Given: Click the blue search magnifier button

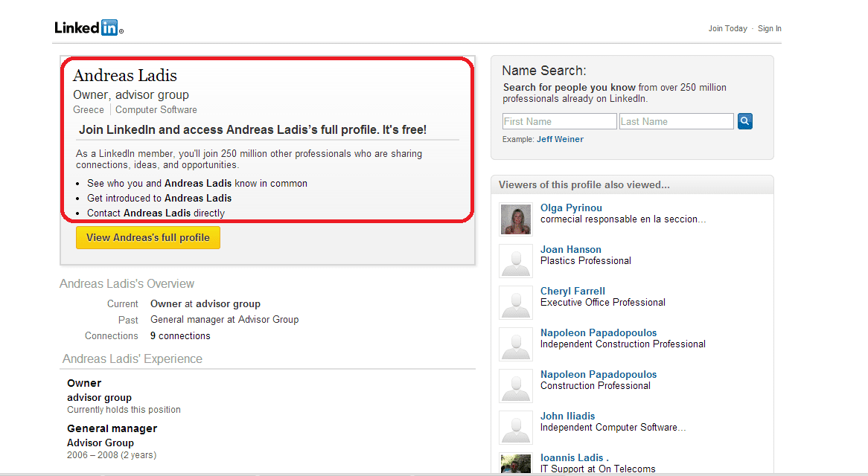Looking at the screenshot, I should (744, 121).
